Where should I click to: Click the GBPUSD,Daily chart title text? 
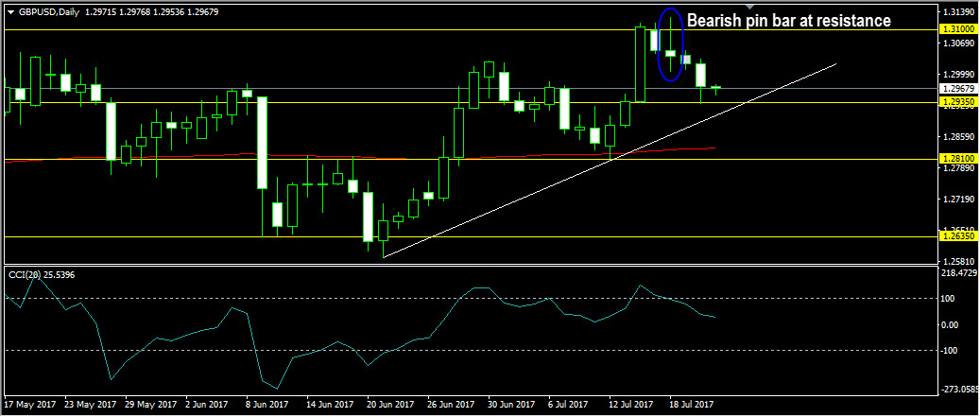point(48,12)
